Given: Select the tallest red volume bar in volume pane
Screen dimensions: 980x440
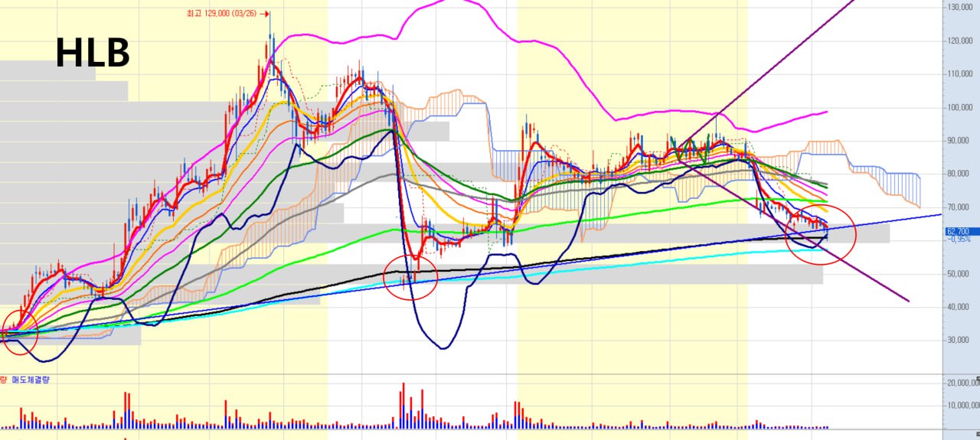Looking at the screenshot, I should click(x=403, y=405).
